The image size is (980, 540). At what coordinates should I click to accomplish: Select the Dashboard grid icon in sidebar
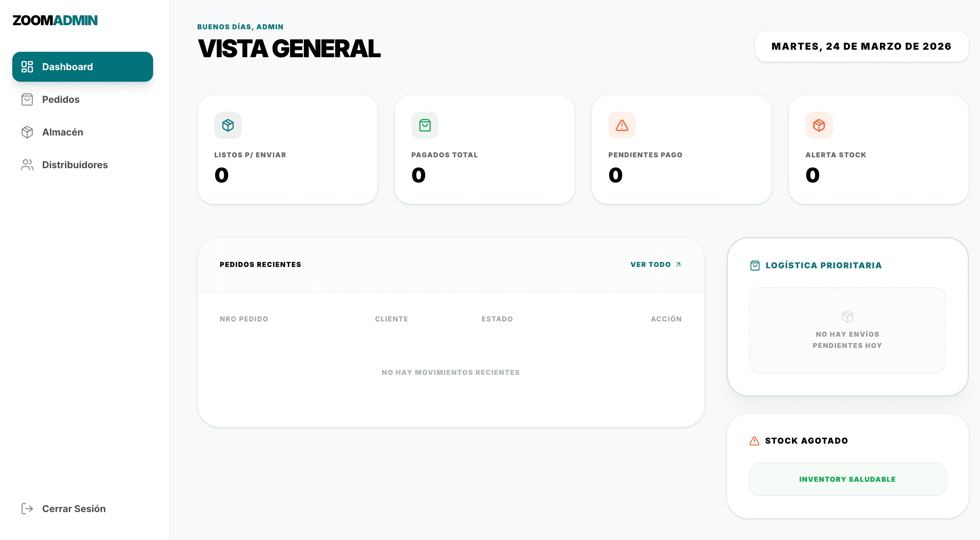(x=27, y=67)
